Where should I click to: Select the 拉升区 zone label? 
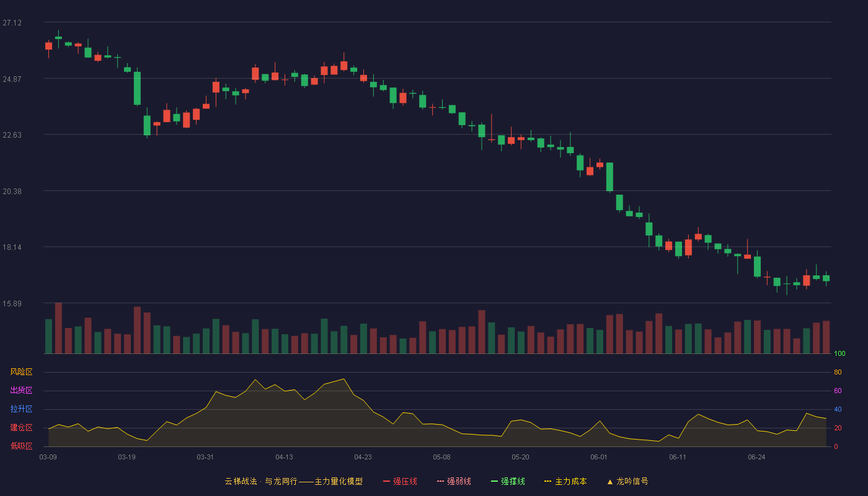click(x=21, y=409)
